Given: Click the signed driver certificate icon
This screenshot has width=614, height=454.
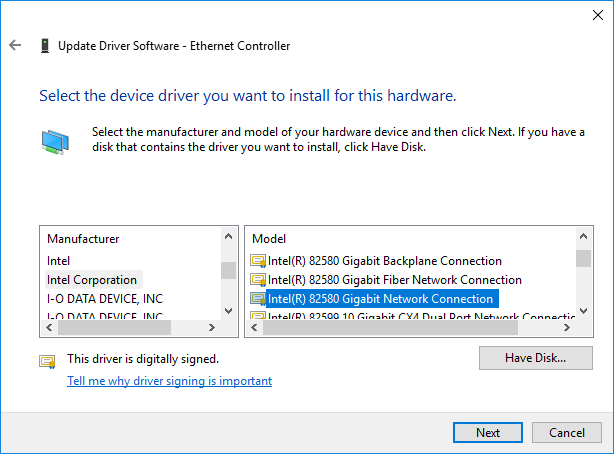Looking at the screenshot, I should pyautogui.click(x=47, y=361).
